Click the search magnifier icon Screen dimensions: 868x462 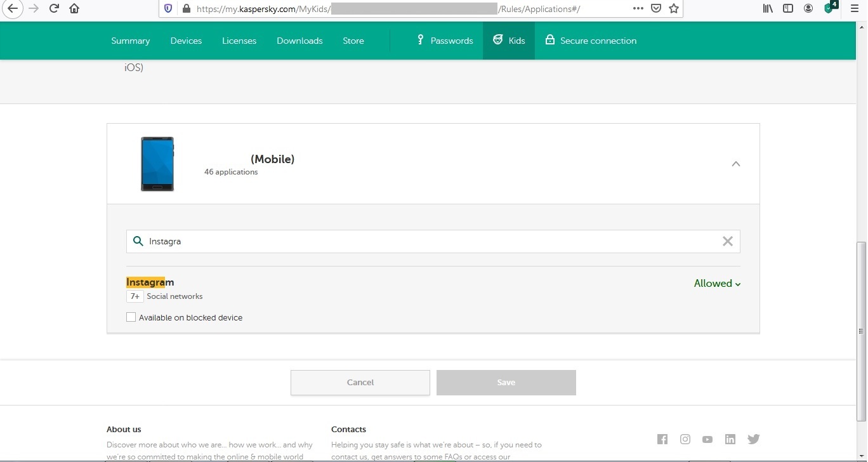click(x=138, y=241)
